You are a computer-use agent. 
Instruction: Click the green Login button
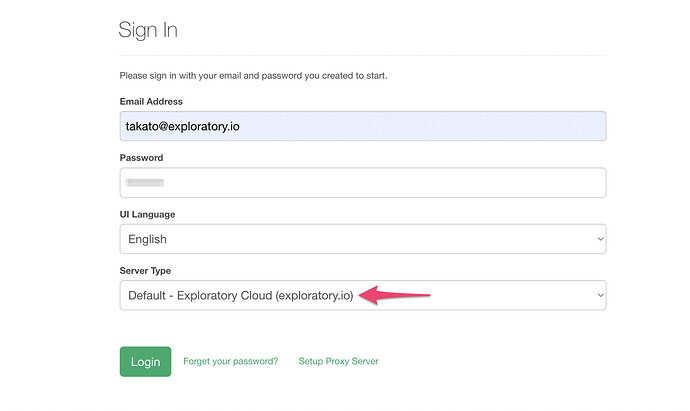pos(145,362)
